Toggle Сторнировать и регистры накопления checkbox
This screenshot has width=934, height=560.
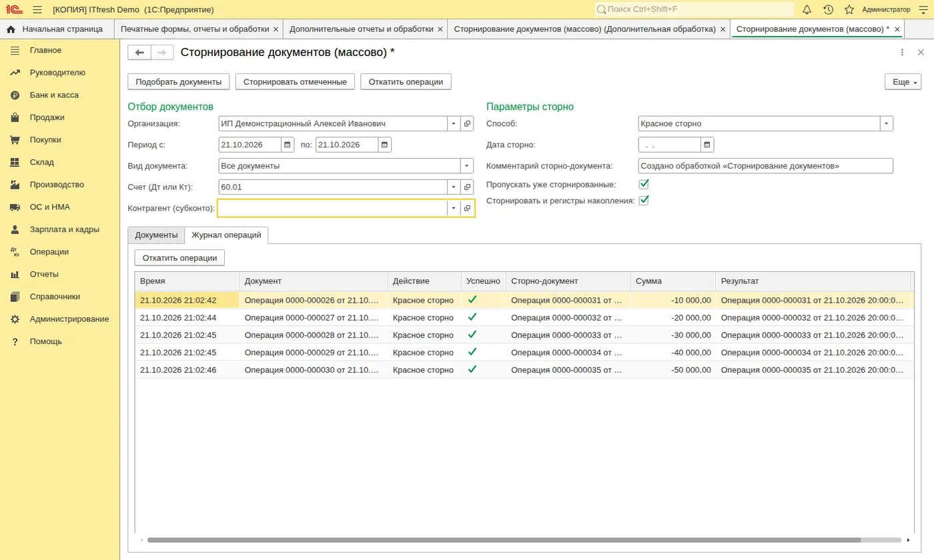click(644, 200)
